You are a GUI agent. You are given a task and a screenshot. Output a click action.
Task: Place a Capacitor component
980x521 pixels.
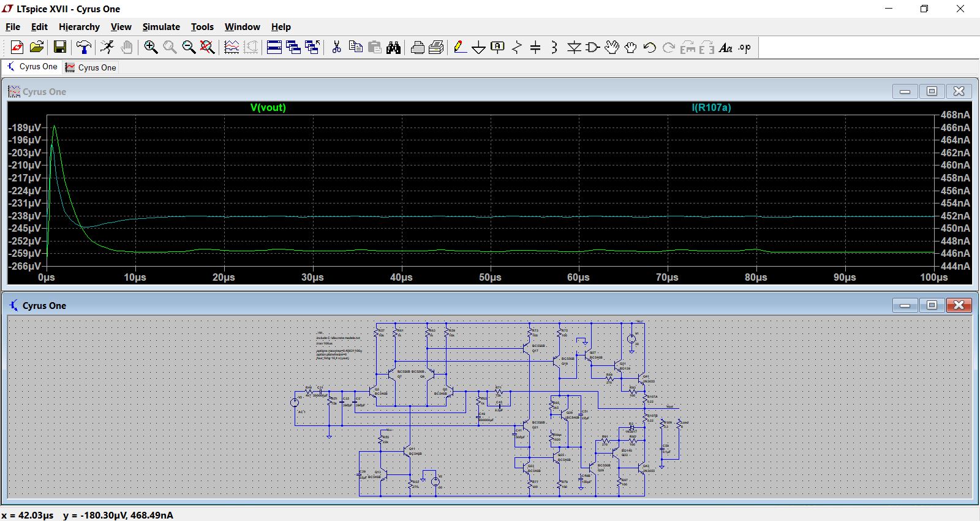point(535,47)
